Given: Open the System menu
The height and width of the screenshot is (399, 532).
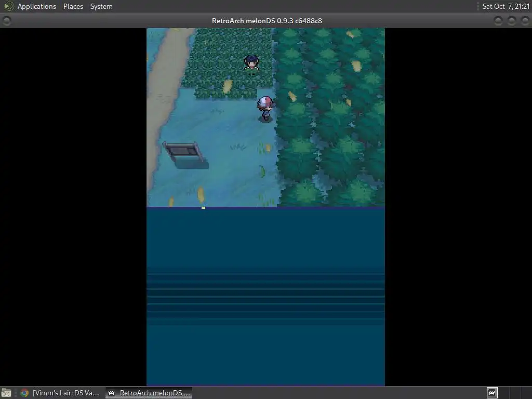Looking at the screenshot, I should coord(101,6).
